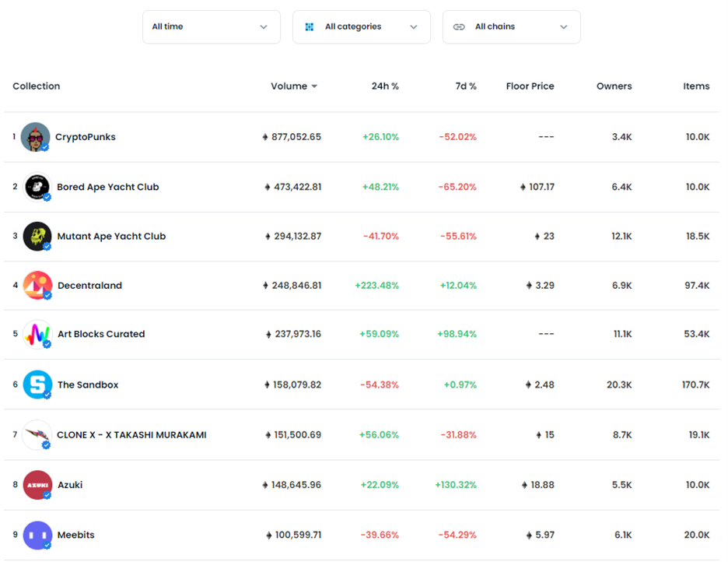This screenshot has height=562, width=728.
Task: Click the Owners column header
Action: (614, 86)
